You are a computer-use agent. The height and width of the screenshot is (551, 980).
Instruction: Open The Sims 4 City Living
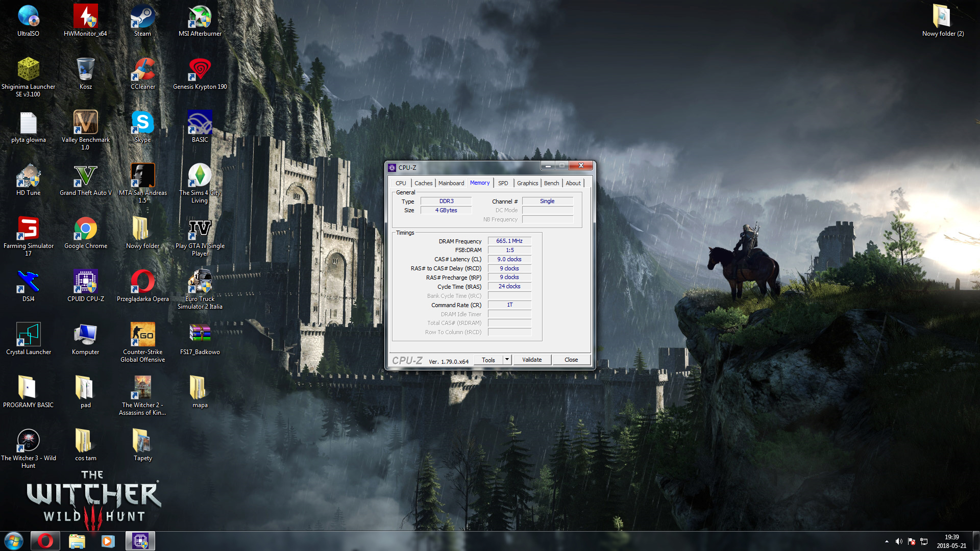[200, 184]
